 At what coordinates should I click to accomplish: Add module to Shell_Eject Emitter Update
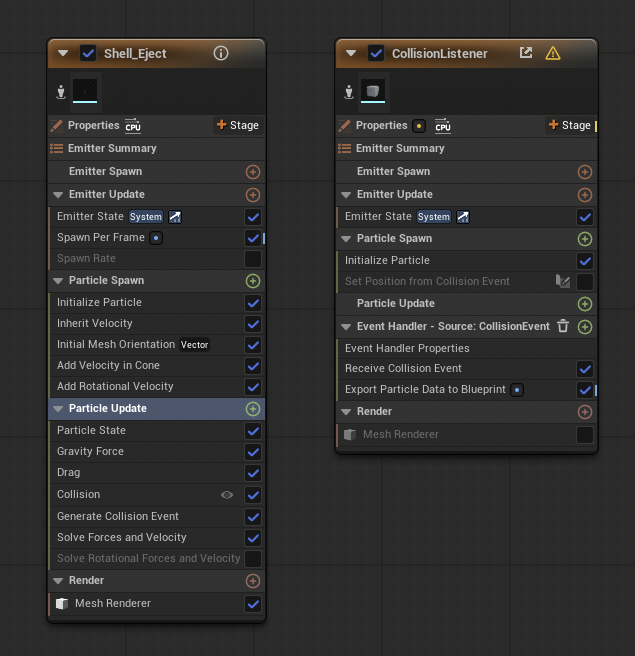tap(253, 195)
